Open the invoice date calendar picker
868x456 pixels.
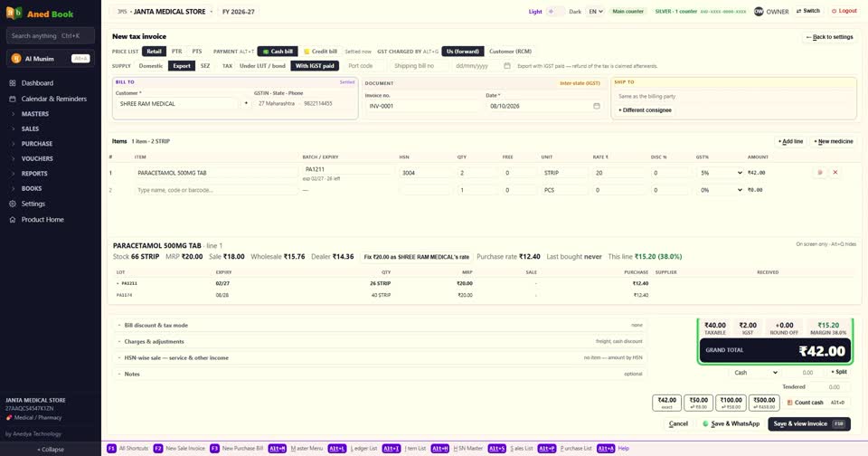point(596,106)
